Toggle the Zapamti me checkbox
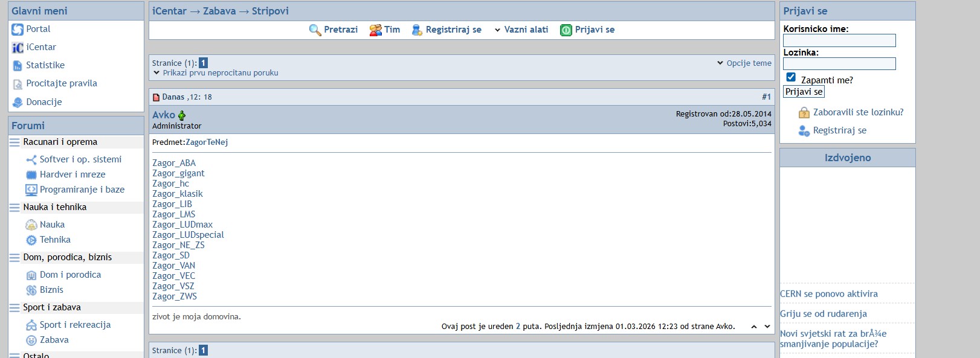Viewport: 980px width, 358px height. [x=791, y=77]
